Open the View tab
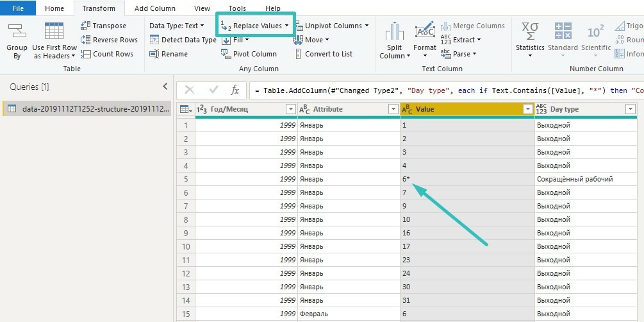This screenshot has height=322, width=644. 202,8
